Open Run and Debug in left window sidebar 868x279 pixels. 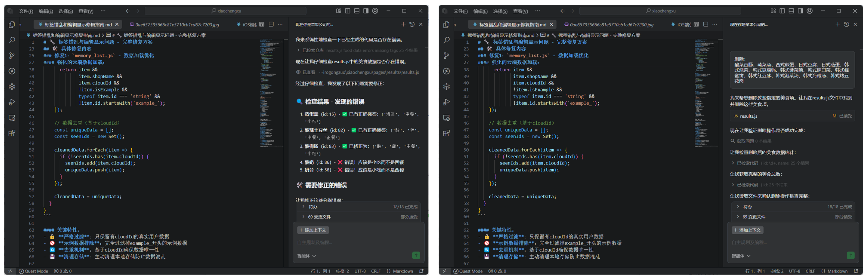(12, 102)
